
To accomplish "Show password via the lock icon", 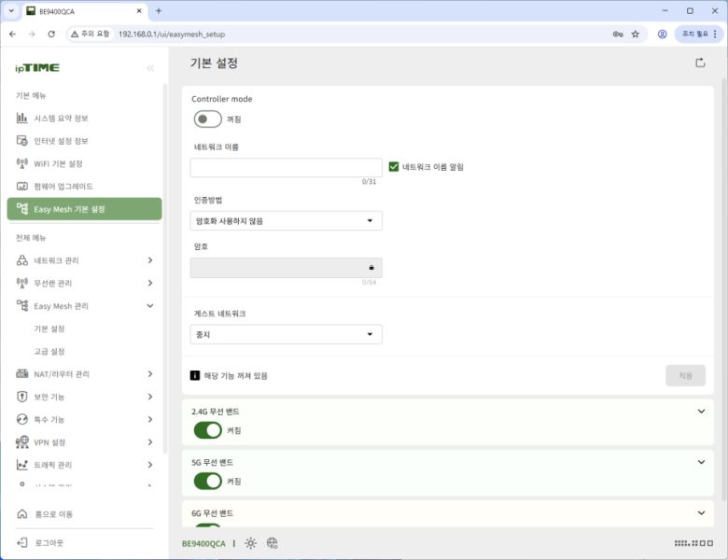I will point(371,268).
